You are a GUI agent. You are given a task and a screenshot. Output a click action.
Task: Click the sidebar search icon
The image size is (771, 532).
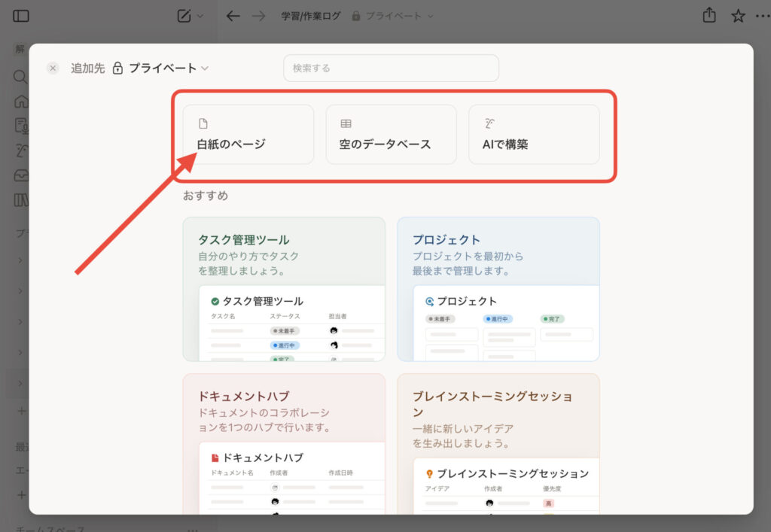20,77
